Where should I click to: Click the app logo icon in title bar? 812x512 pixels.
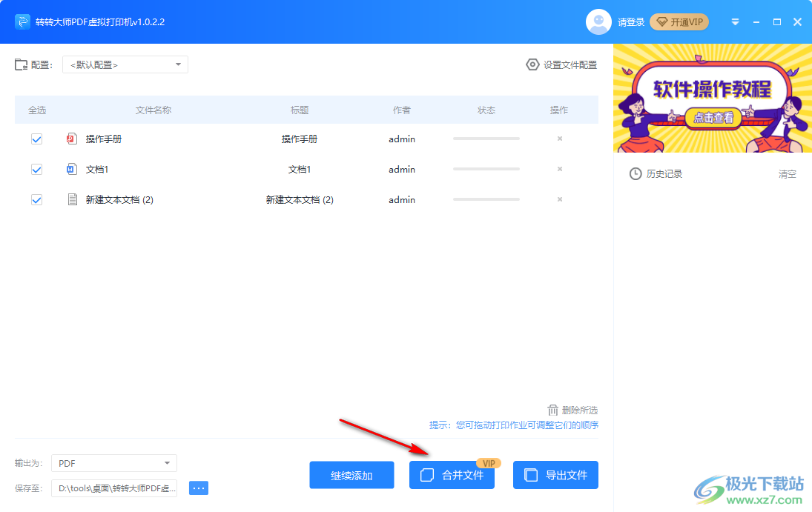point(22,21)
